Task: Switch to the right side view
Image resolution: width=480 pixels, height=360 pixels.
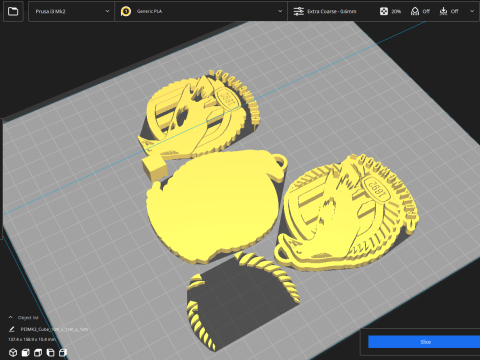Action: 63,352
